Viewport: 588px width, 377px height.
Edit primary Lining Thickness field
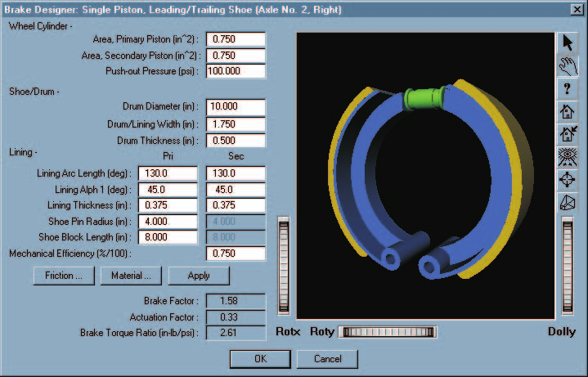pos(168,205)
